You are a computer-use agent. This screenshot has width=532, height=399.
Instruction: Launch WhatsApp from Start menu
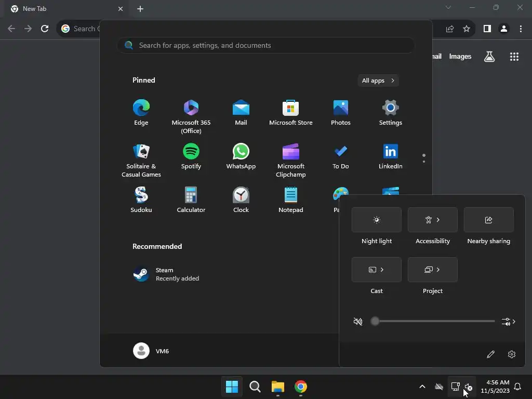[241, 157]
